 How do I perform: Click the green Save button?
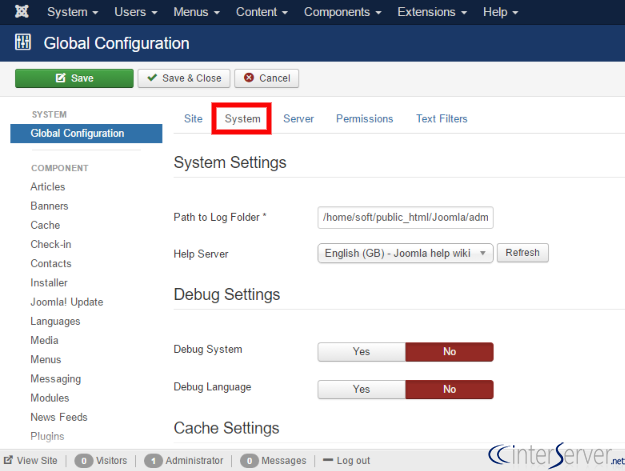[x=74, y=78]
